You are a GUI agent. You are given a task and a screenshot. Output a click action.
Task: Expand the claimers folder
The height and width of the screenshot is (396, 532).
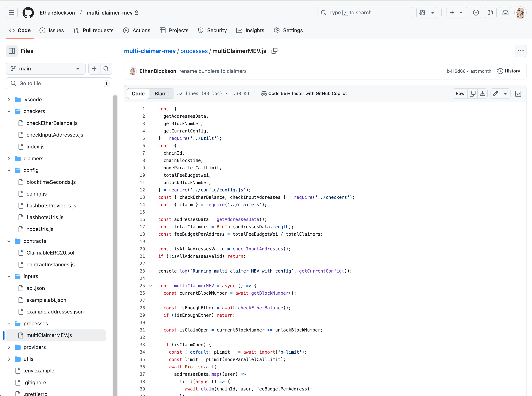coord(9,158)
